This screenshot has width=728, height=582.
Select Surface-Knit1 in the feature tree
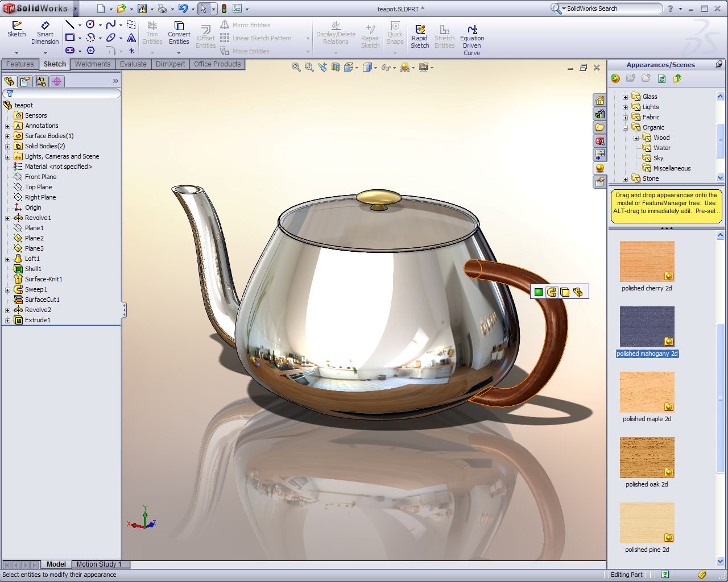pos(43,279)
